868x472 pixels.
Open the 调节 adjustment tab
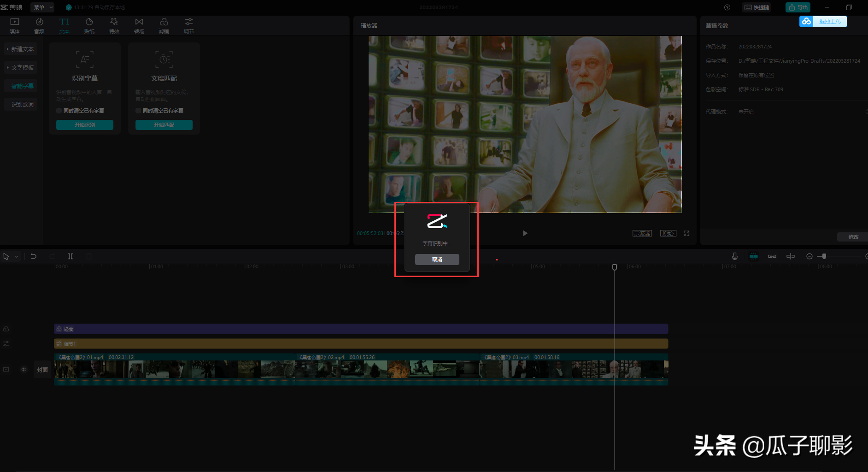189,26
